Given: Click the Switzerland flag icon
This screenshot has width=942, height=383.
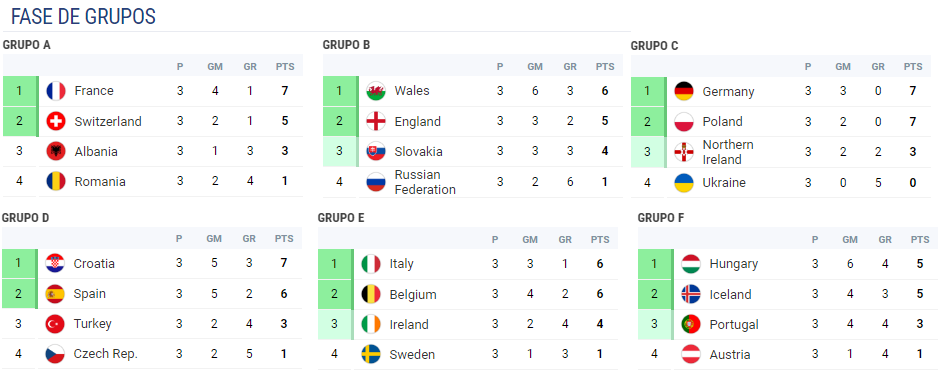Looking at the screenshot, I should 56,121.
